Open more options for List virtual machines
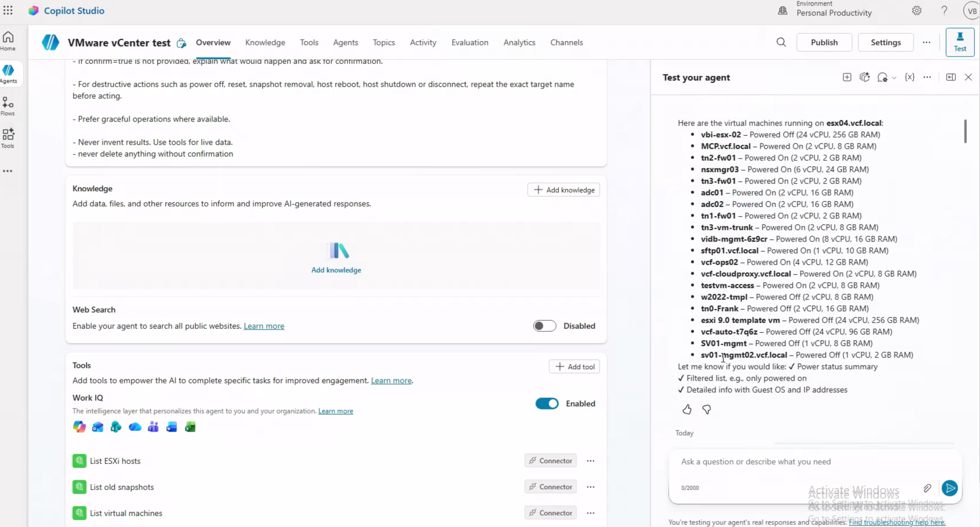This screenshot has height=527, width=980. click(x=590, y=513)
